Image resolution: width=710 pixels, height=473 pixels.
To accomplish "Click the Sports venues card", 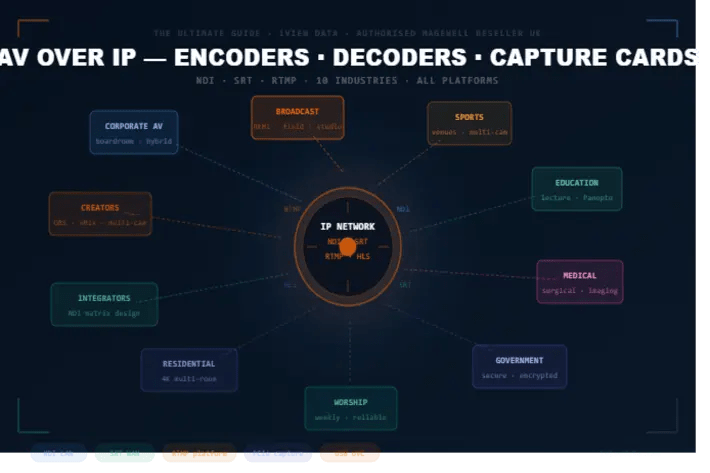I will click(470, 124).
